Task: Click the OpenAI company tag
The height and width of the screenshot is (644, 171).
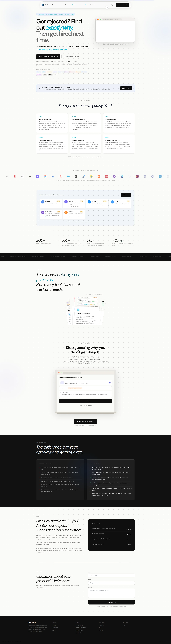Action: (x=50, y=74)
